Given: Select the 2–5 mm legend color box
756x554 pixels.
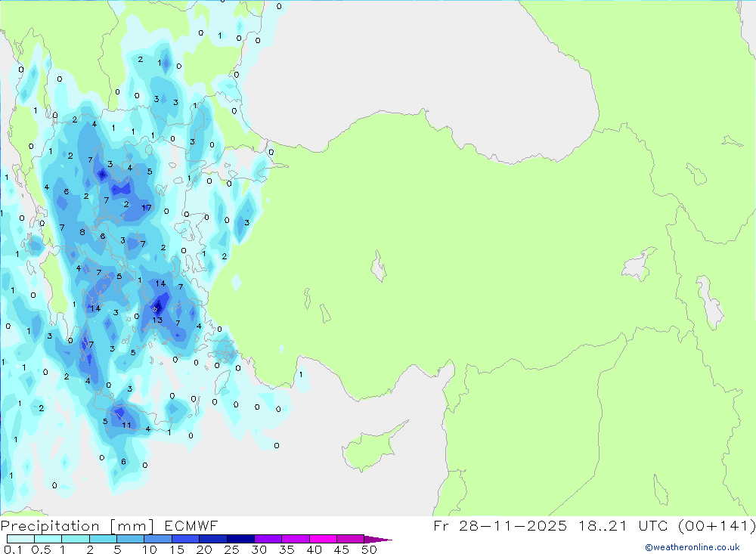Looking at the screenshot, I should click(x=103, y=539).
